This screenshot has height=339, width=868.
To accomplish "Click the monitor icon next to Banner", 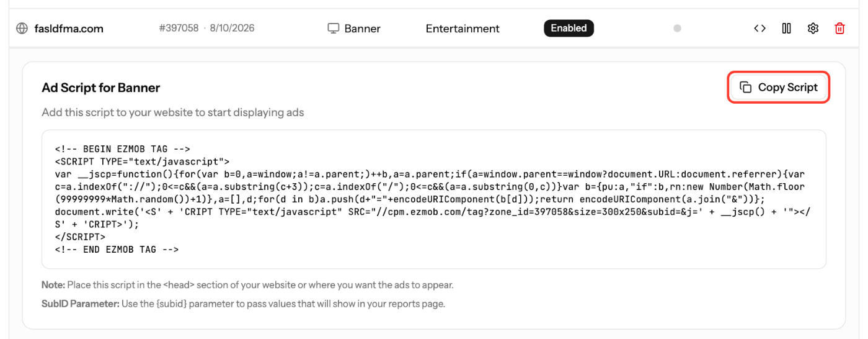I will point(334,29).
